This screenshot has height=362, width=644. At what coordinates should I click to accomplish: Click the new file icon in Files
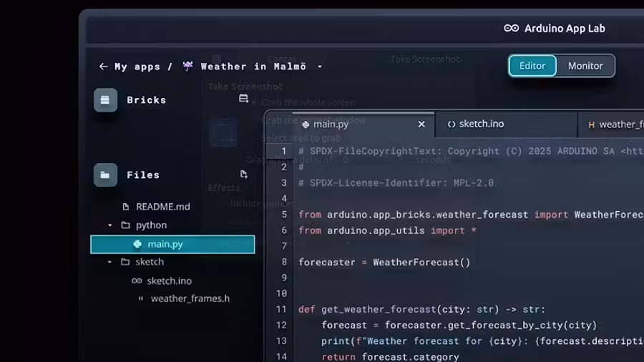click(243, 174)
